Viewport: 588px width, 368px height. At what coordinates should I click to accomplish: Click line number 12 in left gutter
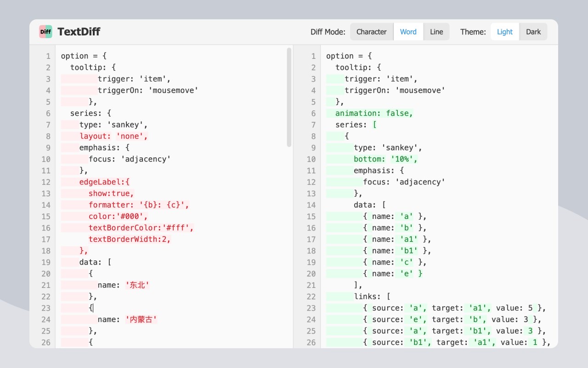(x=45, y=182)
